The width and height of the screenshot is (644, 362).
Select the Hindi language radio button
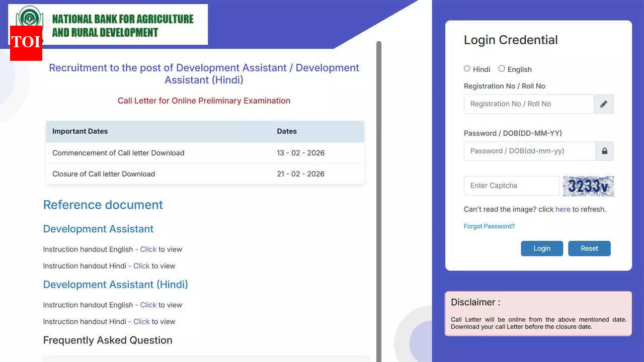tap(467, 68)
